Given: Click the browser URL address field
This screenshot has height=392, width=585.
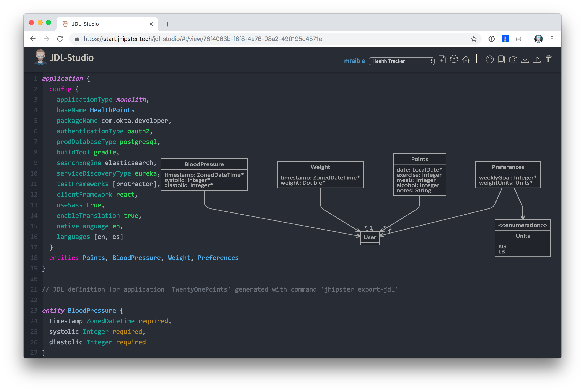Looking at the screenshot, I should point(250,39).
